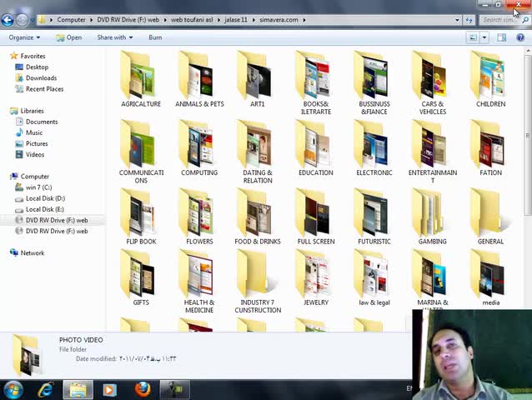Launch Firefox from the taskbar
Screen dimensions: 532x400
point(143,389)
